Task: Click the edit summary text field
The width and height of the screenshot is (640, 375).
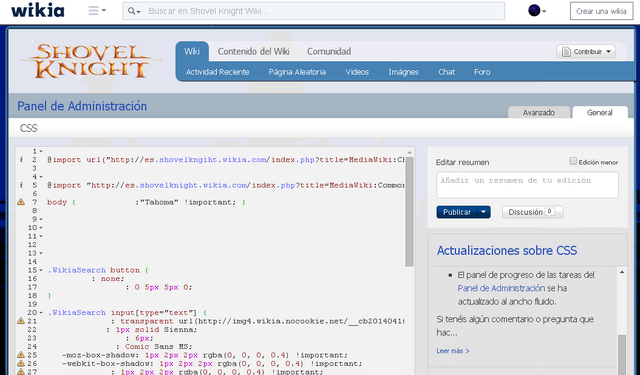Action: pos(527,185)
